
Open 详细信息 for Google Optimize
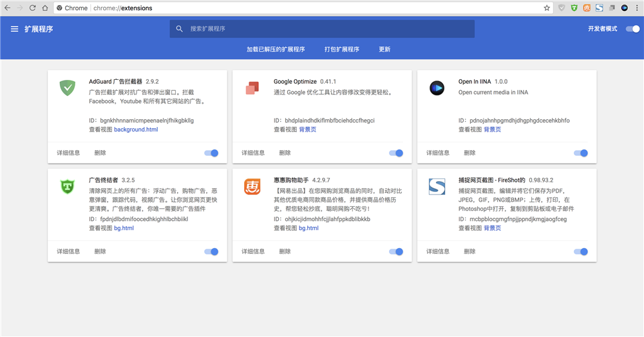[x=253, y=153]
